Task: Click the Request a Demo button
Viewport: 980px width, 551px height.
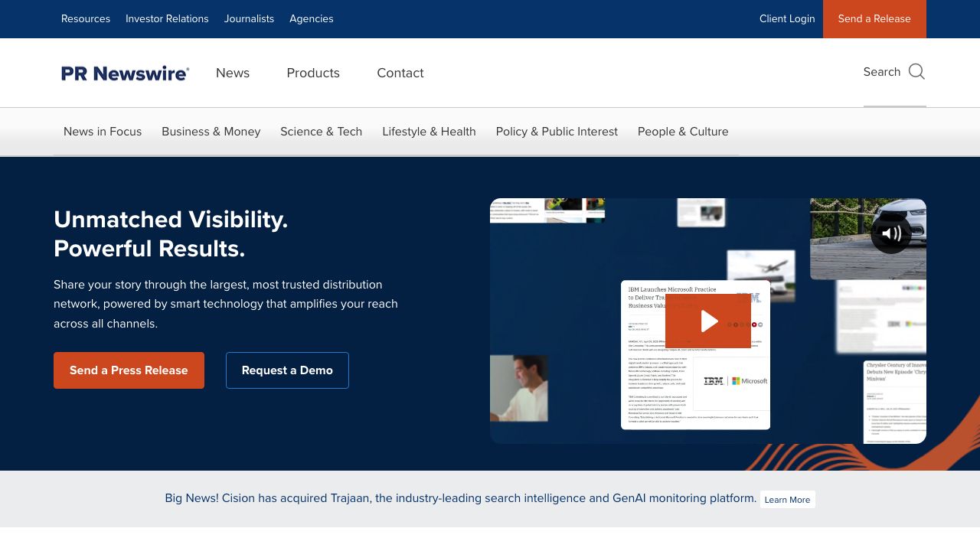Action: 287,370
